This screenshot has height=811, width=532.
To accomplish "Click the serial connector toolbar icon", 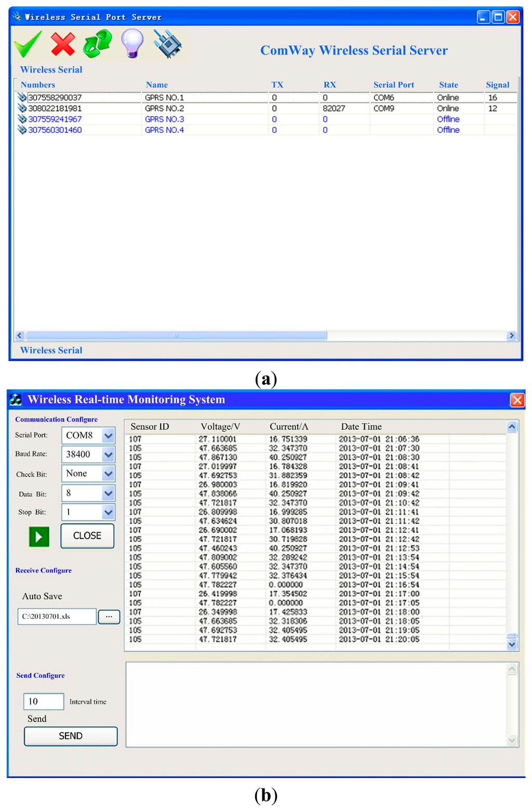I will click(167, 44).
